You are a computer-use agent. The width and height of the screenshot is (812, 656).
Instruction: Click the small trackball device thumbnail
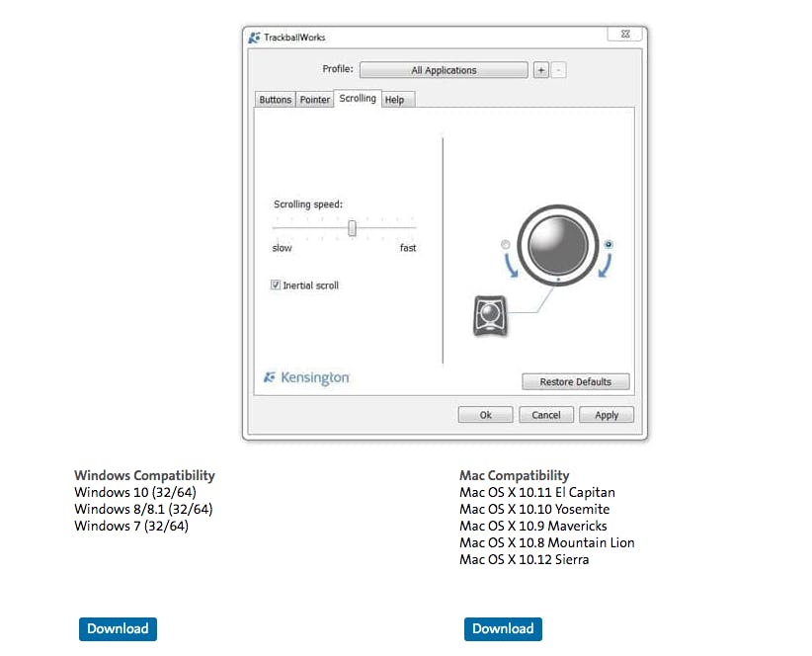click(490, 315)
